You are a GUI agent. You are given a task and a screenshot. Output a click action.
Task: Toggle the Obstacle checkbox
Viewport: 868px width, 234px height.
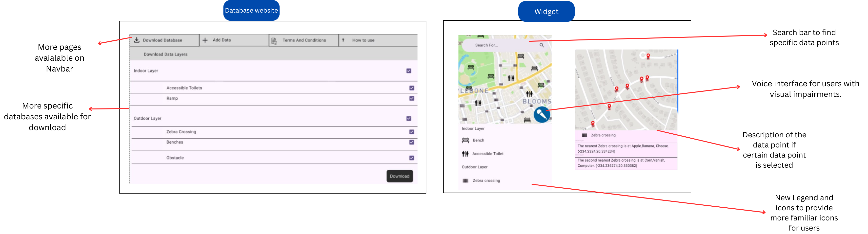(411, 158)
